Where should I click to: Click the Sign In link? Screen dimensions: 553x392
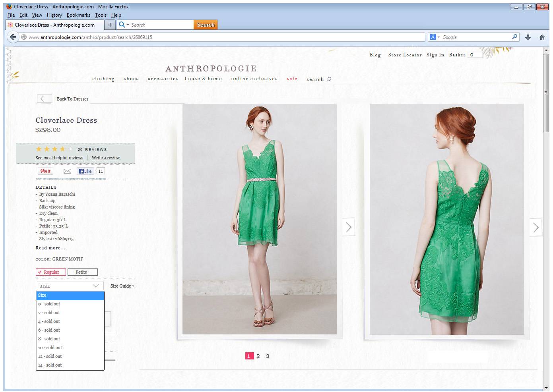point(435,55)
